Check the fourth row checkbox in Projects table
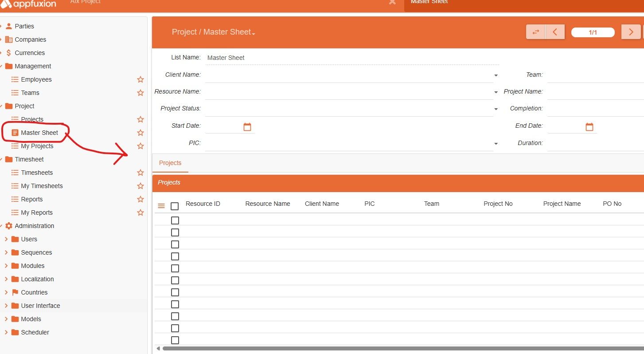Screen dimensions: 644x354 pos(175,256)
